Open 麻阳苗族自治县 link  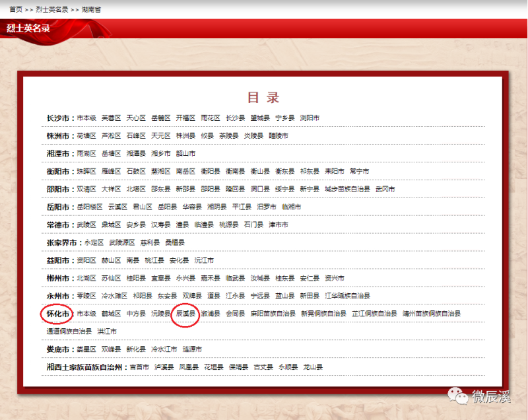(x=273, y=314)
